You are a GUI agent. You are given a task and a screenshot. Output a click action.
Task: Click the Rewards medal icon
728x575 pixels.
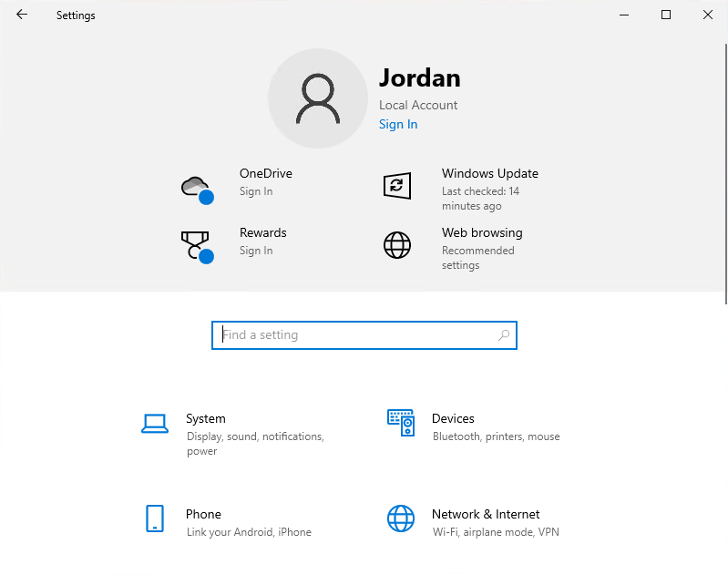[x=196, y=245]
